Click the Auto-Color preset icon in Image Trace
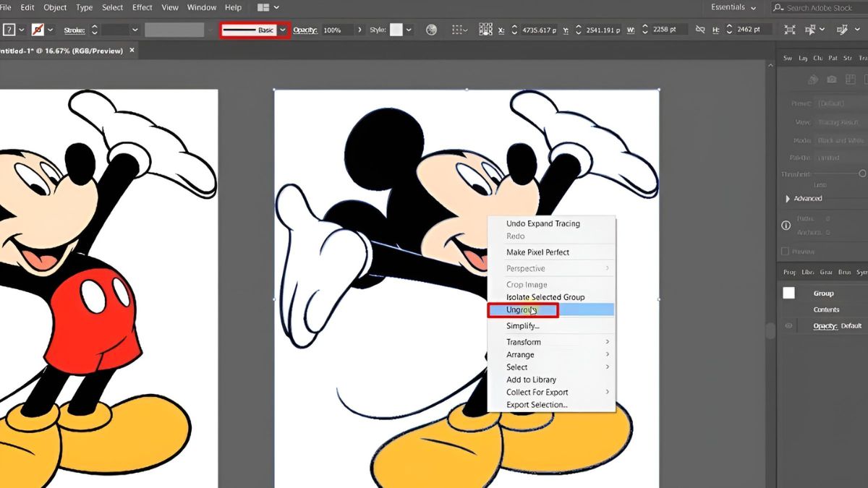 (813, 80)
